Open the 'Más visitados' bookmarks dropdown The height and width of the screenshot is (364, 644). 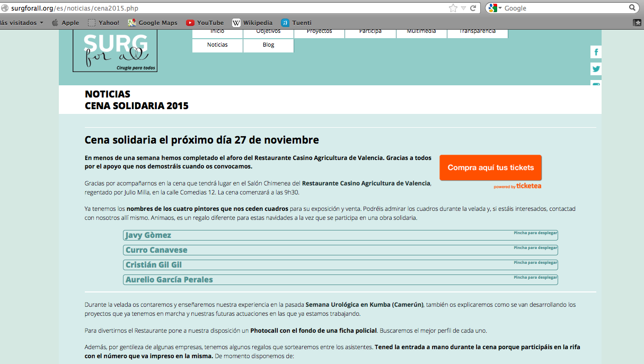coord(22,23)
